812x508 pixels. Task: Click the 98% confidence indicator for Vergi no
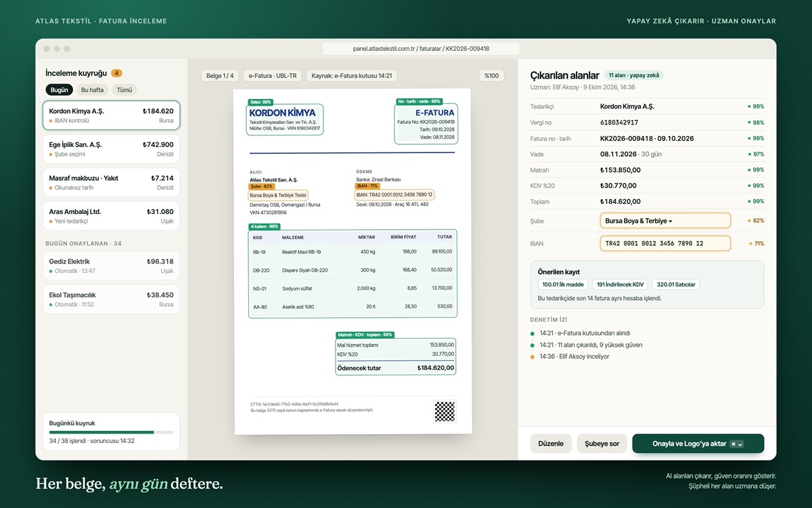tap(756, 123)
